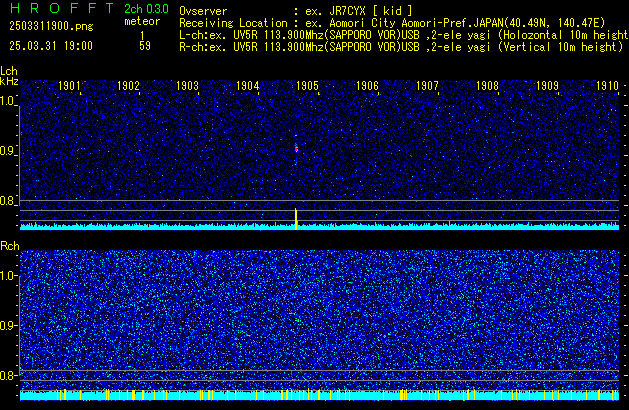The height and width of the screenshot is (410, 629).
Task: Click the value 59 under meteor
Action: click(145, 46)
